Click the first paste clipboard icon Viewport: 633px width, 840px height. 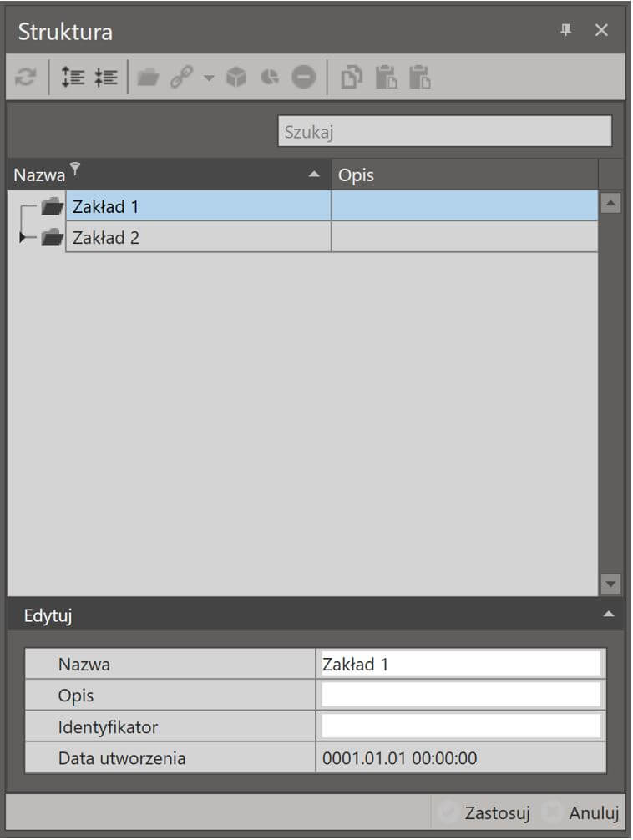pos(386,78)
